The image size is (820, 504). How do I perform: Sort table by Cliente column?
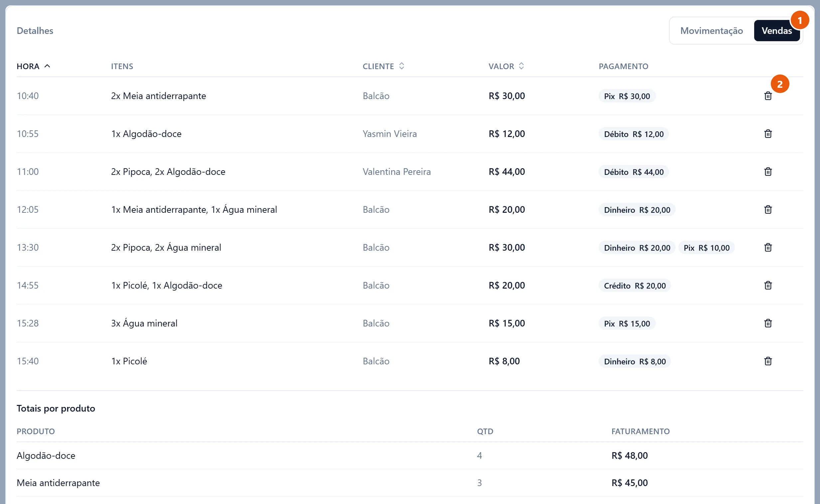click(383, 66)
